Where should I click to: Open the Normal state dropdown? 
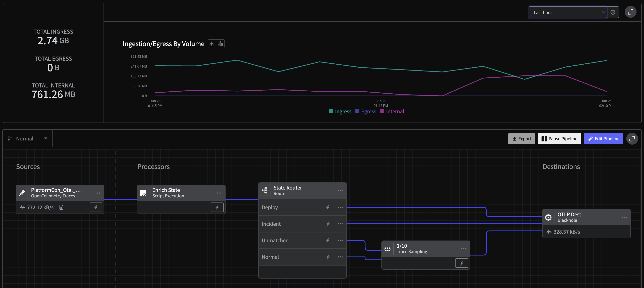[x=28, y=139]
